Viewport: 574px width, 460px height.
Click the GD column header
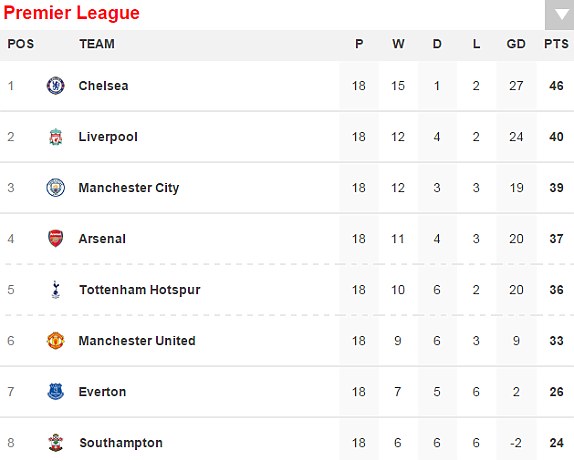click(516, 44)
